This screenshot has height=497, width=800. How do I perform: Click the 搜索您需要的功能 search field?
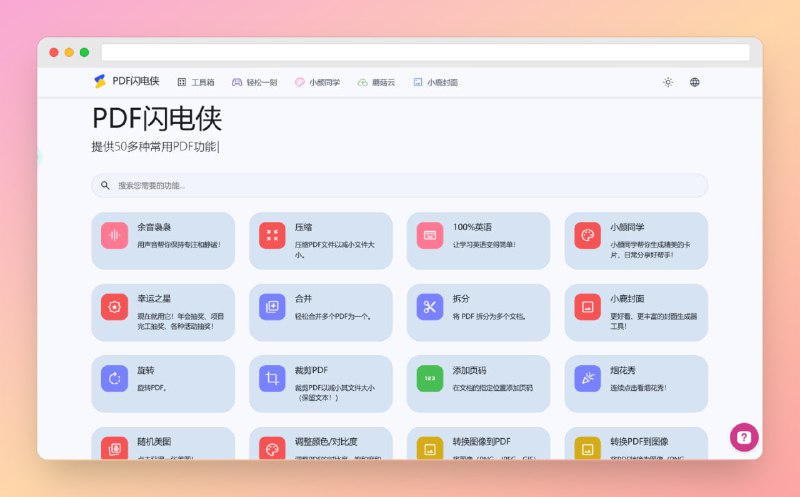(x=399, y=185)
